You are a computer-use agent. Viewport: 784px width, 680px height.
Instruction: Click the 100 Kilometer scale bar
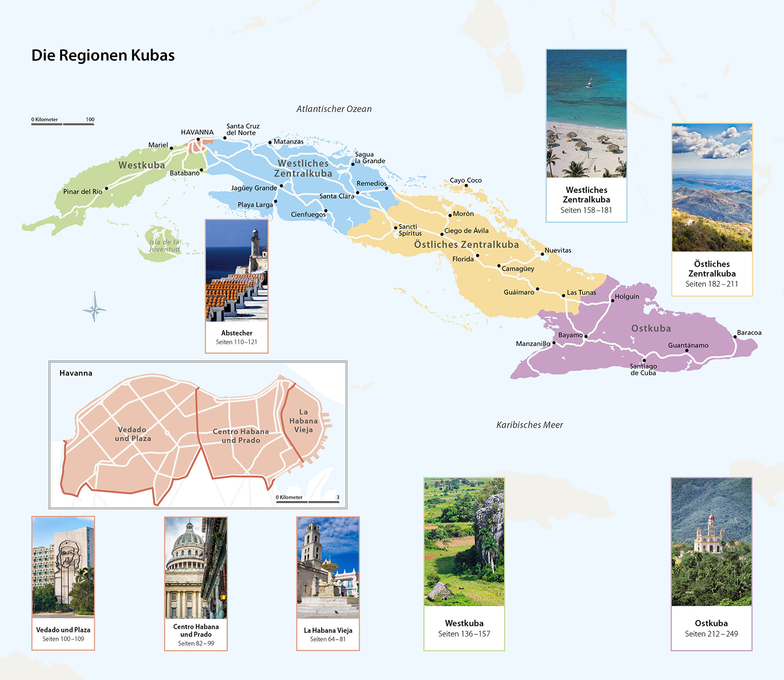(63, 123)
